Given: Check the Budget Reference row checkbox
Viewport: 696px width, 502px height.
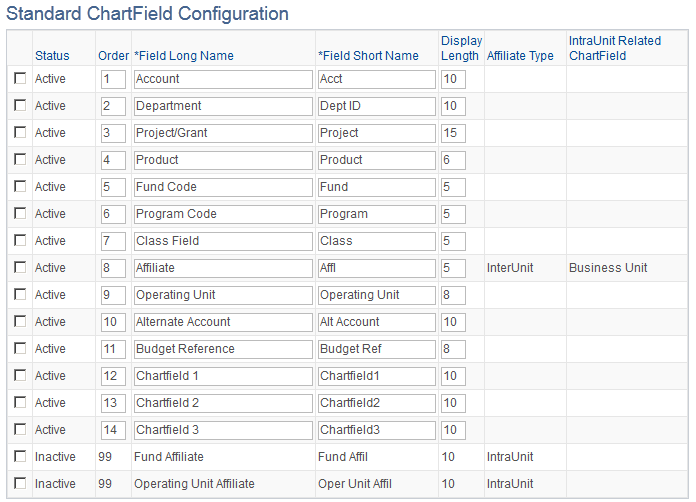Looking at the screenshot, I should [20, 348].
